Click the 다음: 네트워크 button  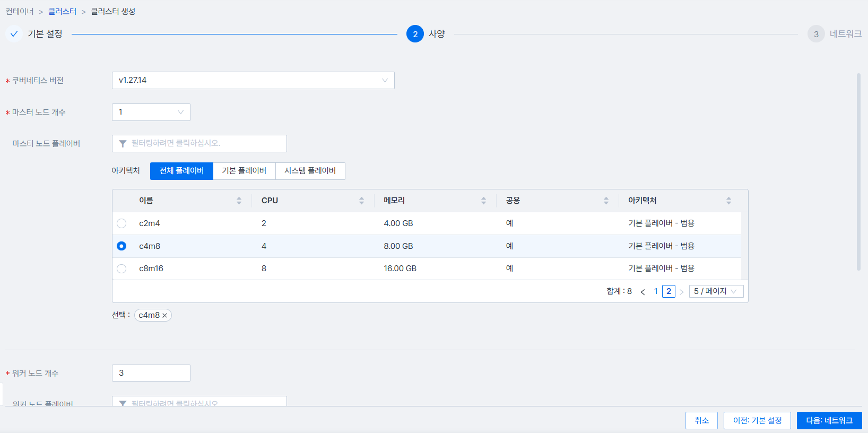click(x=829, y=420)
